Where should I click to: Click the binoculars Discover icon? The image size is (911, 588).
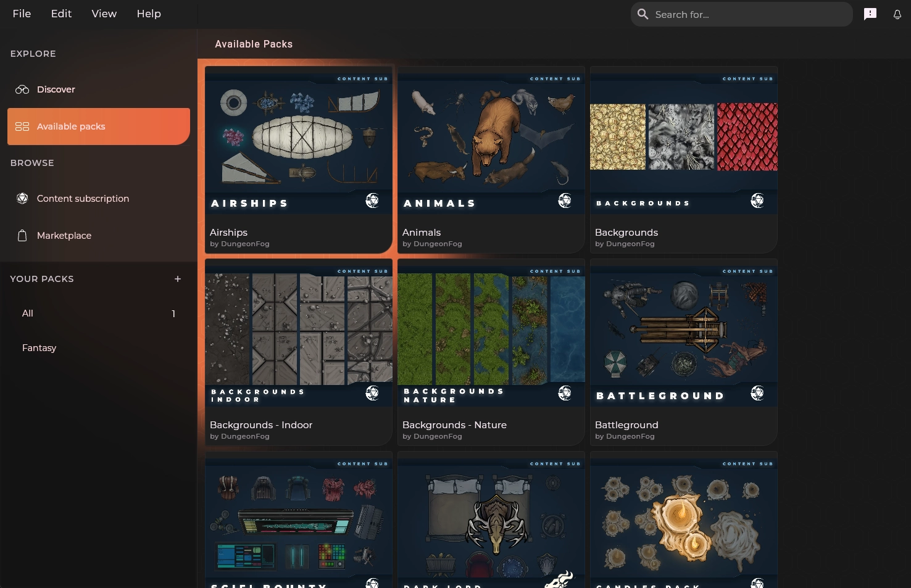22,89
